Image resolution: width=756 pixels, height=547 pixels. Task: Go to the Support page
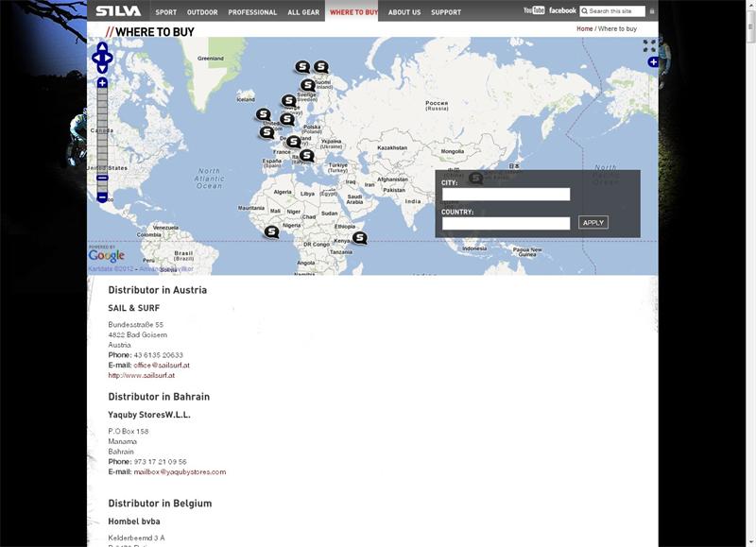coord(446,12)
